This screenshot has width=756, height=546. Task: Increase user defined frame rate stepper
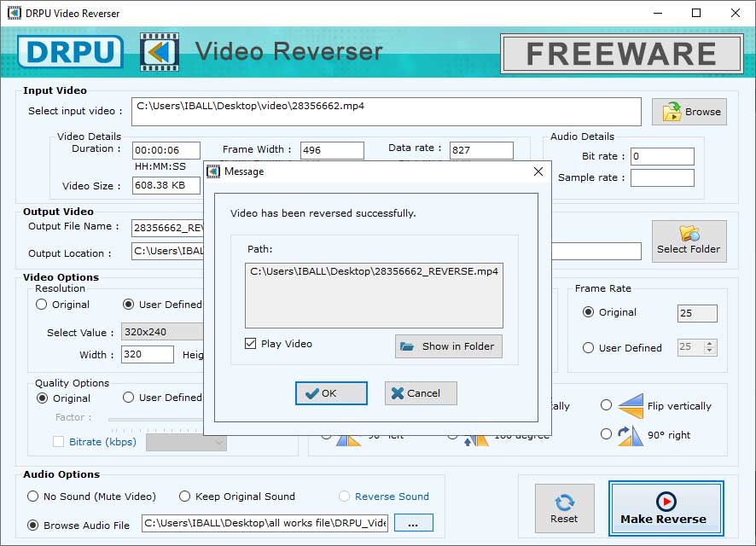coord(709,344)
